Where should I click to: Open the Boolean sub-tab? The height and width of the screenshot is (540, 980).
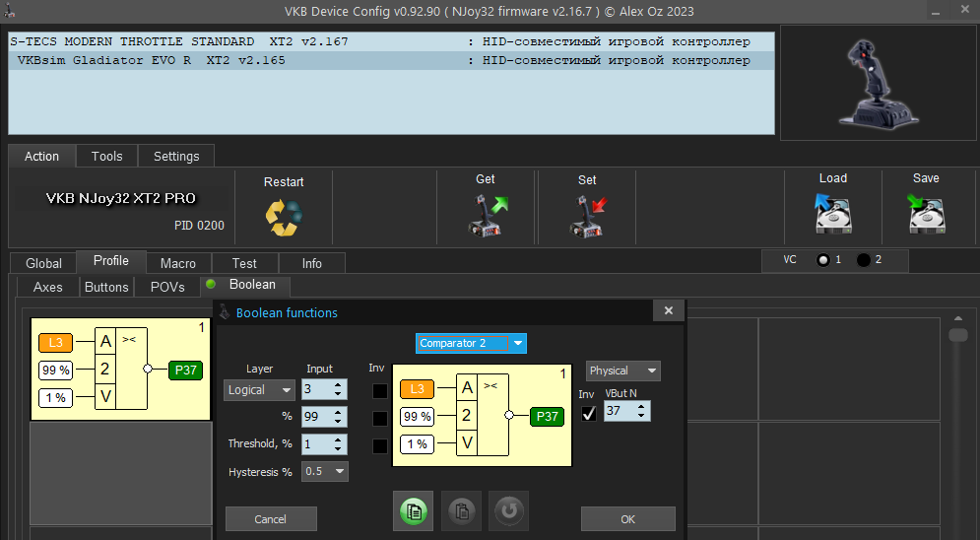[x=245, y=285]
